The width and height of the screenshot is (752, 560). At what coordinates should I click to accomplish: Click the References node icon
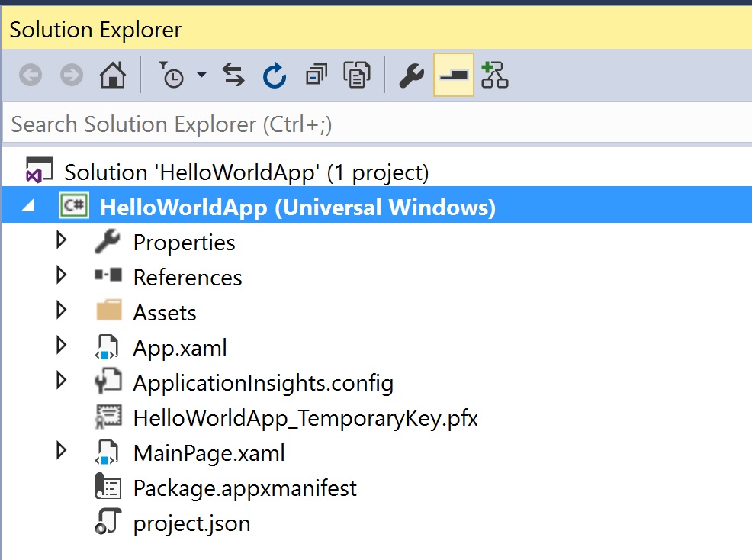click(x=108, y=275)
